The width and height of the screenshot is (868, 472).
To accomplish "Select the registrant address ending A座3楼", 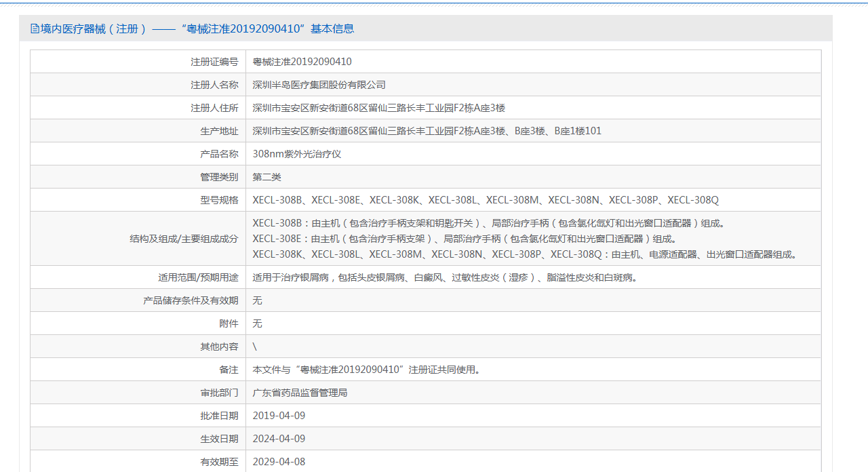I will tap(379, 108).
